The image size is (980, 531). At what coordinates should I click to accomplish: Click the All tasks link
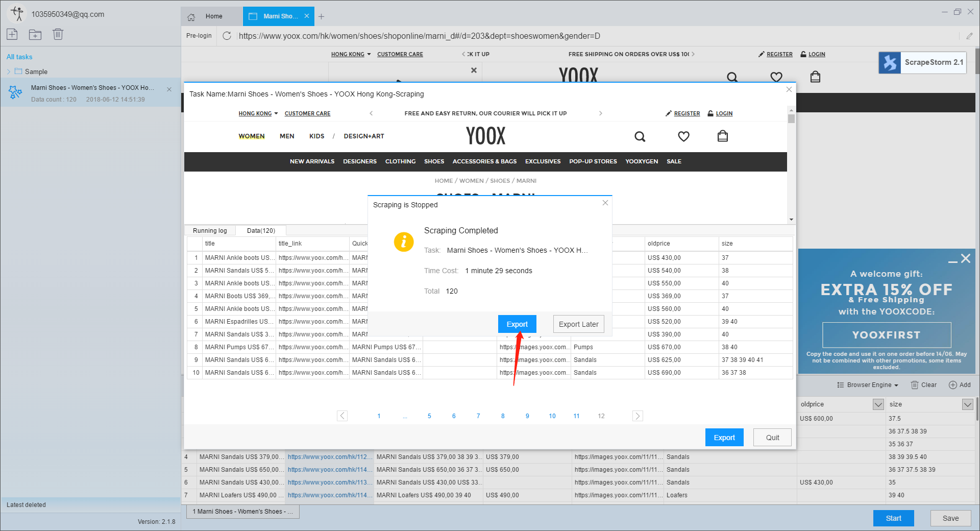pos(19,57)
